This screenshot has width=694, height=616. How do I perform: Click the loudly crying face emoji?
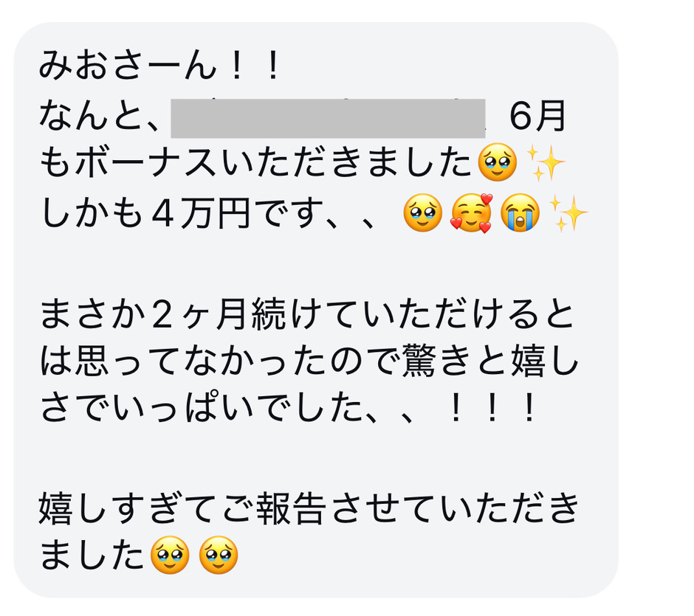pos(520,212)
